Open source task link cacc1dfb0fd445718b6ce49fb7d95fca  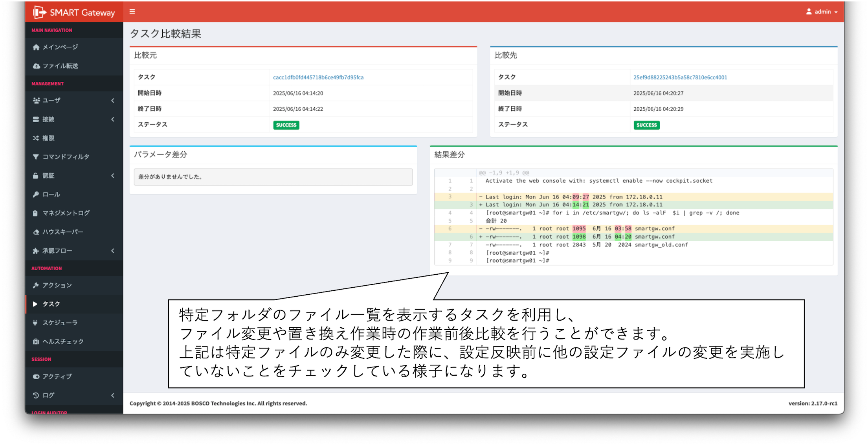tap(318, 77)
